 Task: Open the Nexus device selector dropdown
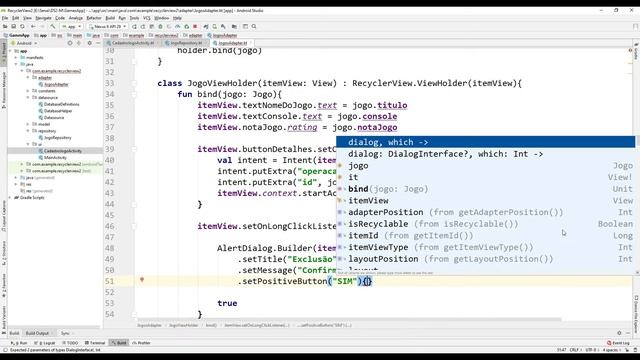(x=107, y=27)
